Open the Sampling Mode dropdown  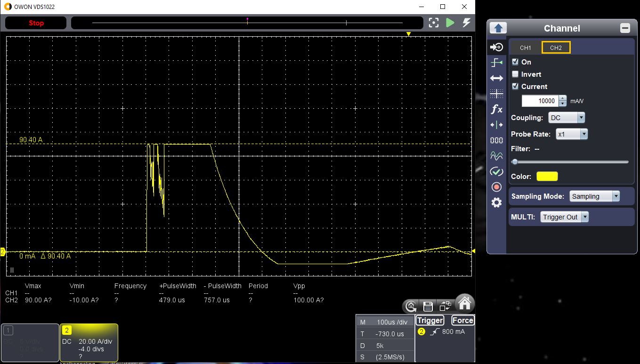pos(594,196)
